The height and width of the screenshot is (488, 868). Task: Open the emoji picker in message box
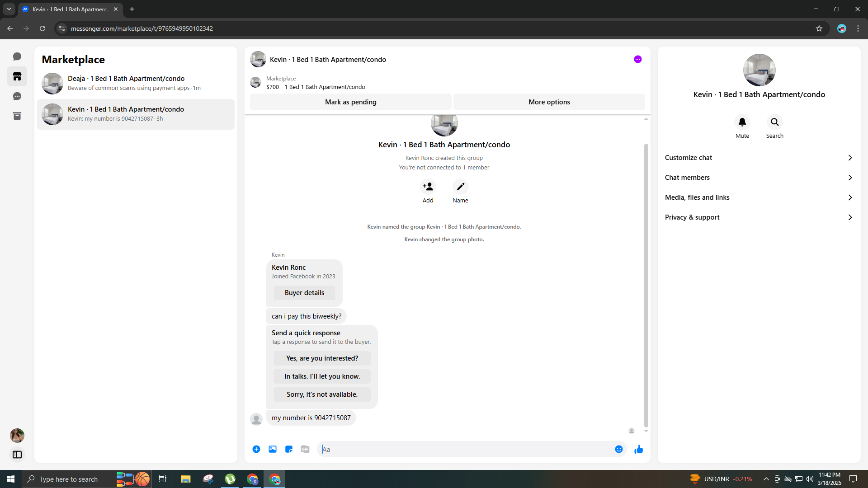tap(618, 449)
